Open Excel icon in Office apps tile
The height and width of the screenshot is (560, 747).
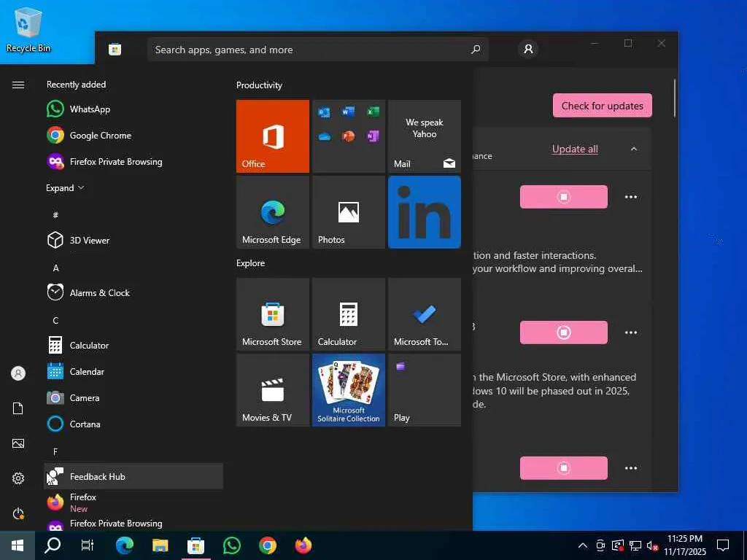pyautogui.click(x=373, y=112)
